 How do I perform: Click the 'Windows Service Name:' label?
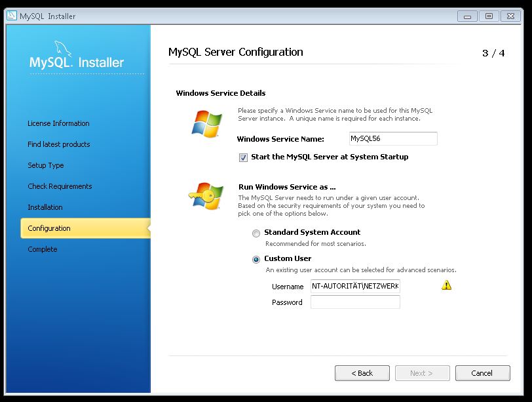[x=280, y=139]
